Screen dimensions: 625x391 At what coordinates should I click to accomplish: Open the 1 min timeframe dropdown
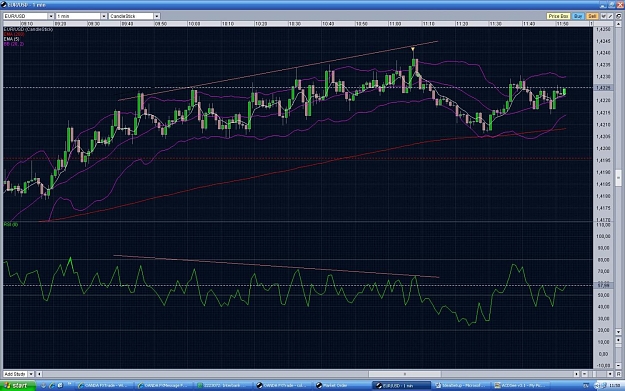click(81, 16)
